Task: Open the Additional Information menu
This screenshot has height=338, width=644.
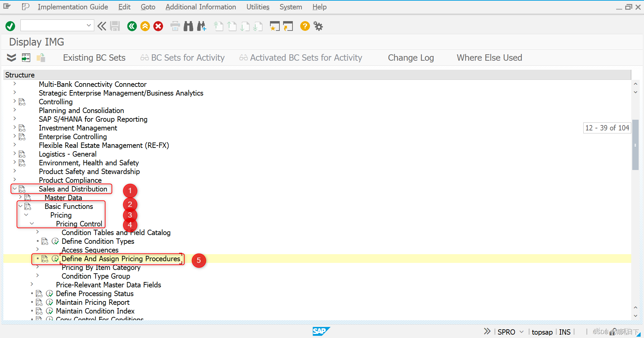Action: [x=201, y=7]
